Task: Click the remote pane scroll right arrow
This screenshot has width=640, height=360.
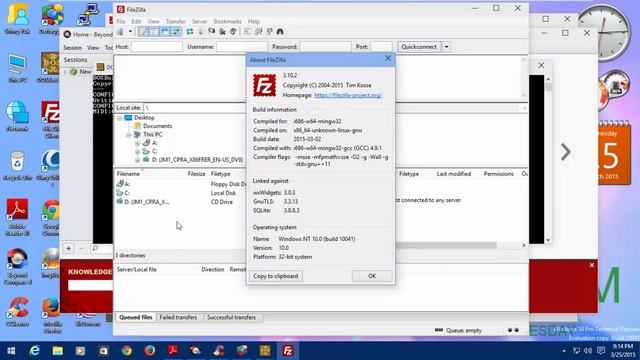Action: coord(524,245)
